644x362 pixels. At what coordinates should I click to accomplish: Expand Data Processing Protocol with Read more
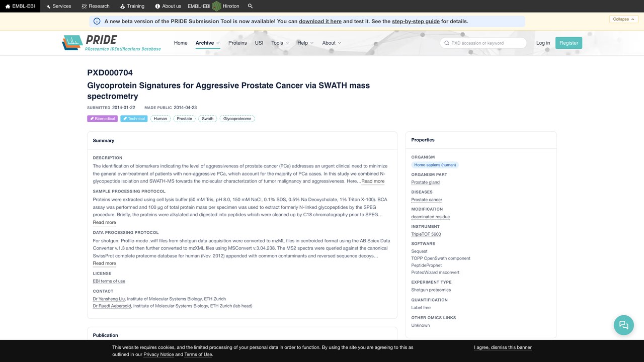point(104,263)
